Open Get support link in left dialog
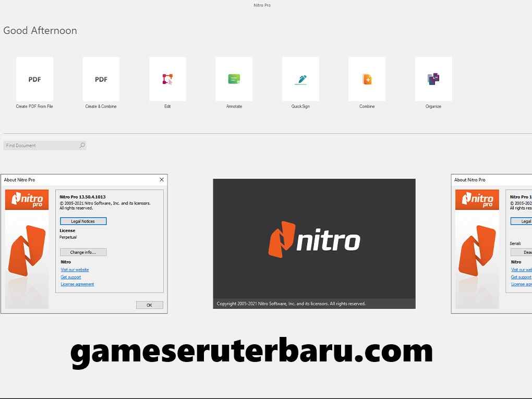 click(x=70, y=277)
